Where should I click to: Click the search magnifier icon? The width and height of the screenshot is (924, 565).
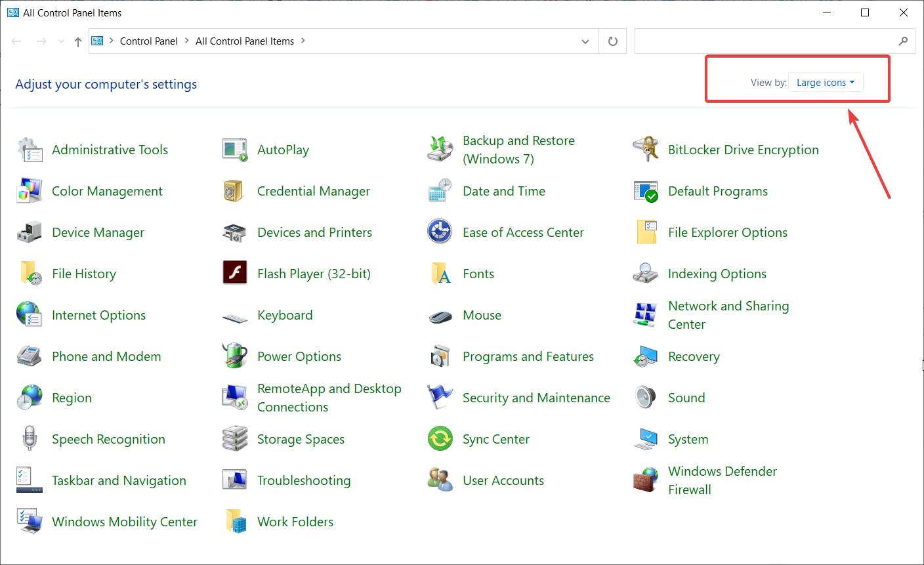pos(904,41)
